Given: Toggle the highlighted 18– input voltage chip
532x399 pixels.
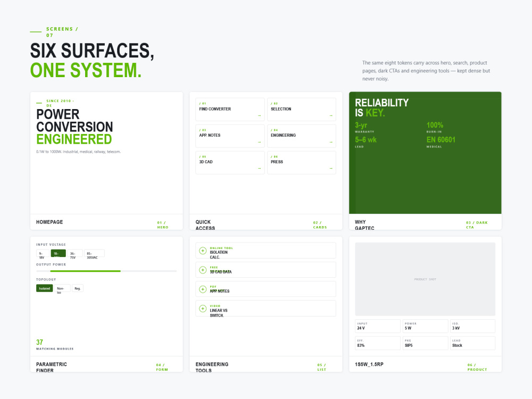Looking at the screenshot, I should [59, 253].
